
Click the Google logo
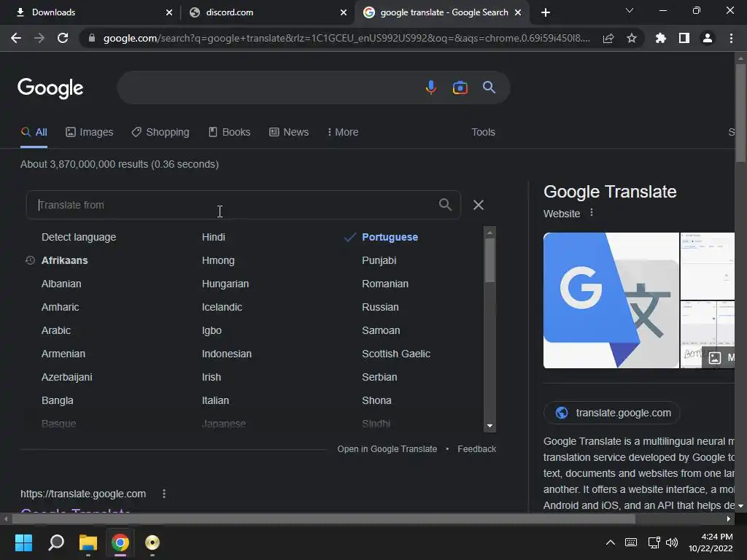(x=50, y=88)
